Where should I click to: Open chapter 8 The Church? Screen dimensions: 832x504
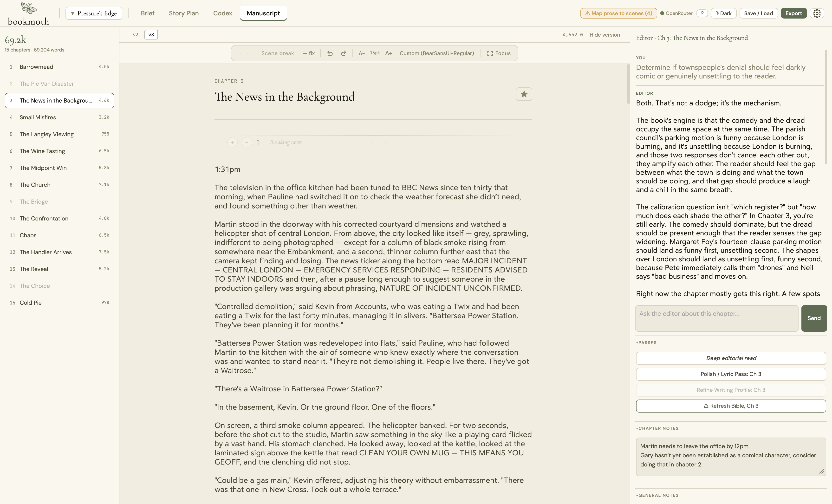(x=59, y=185)
